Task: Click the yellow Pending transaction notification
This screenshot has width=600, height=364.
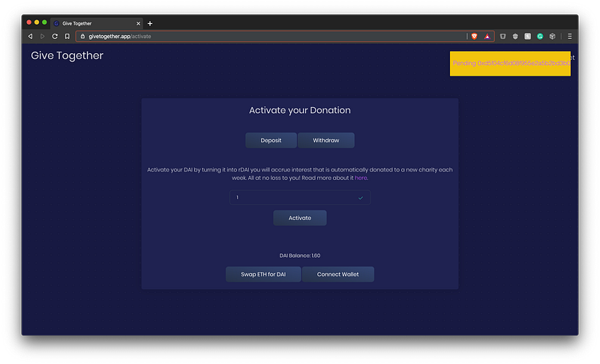Action: tap(510, 64)
